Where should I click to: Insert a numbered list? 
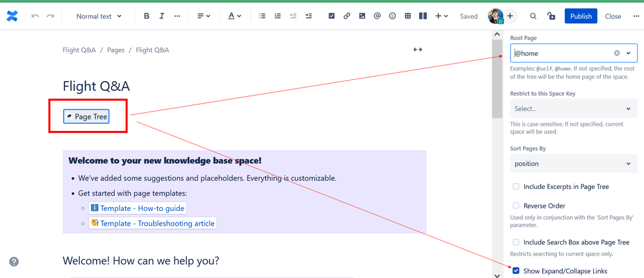coord(278,16)
